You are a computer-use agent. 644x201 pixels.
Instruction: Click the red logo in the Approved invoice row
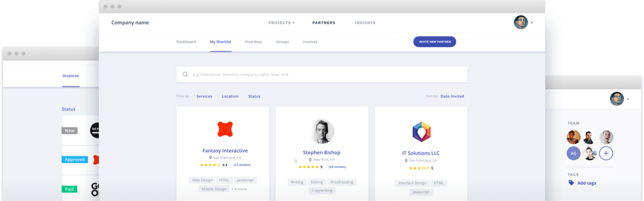[96, 160]
